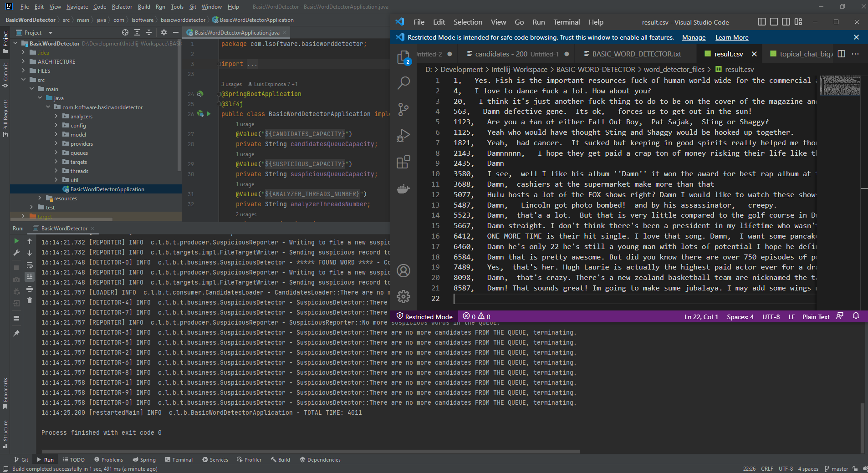Click Manage to trust this window
Image resolution: width=868 pixels, height=473 pixels.
(x=693, y=37)
